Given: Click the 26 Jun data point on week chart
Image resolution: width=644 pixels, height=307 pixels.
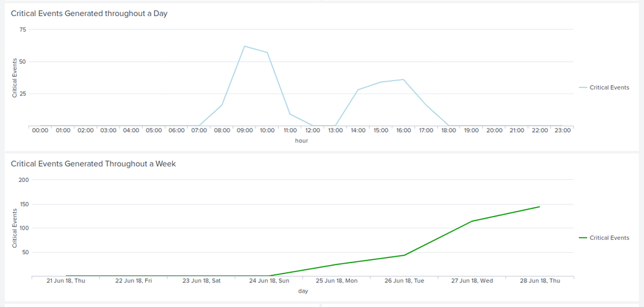Looking at the screenshot, I should [404, 255].
